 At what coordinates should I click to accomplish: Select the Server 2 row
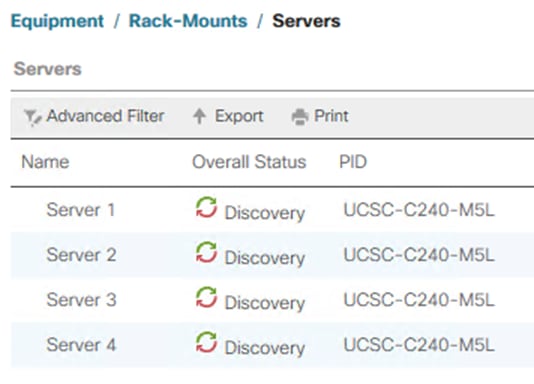pyautogui.click(x=272, y=255)
